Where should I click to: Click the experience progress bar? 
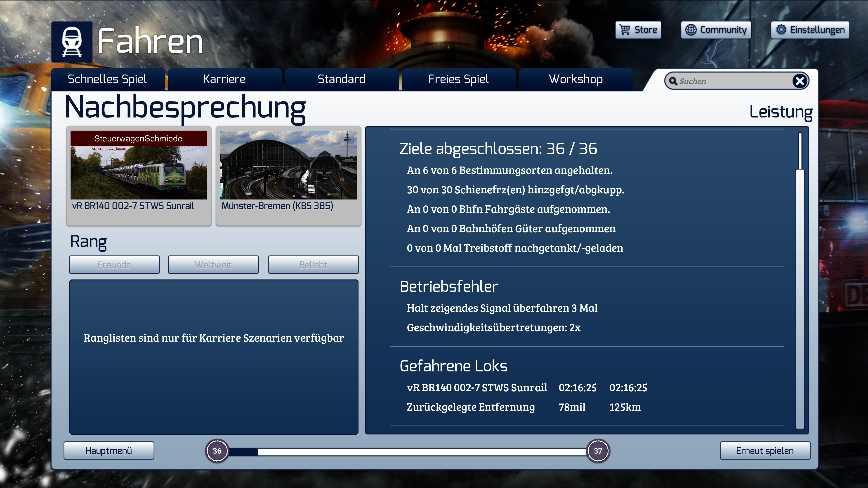407,452
